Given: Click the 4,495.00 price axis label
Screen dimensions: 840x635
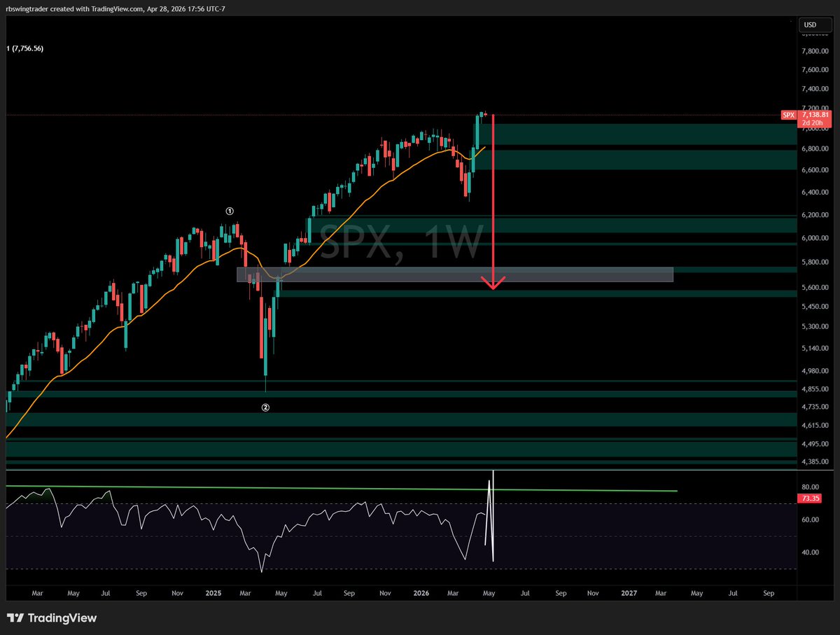Looking at the screenshot, I should (x=816, y=444).
